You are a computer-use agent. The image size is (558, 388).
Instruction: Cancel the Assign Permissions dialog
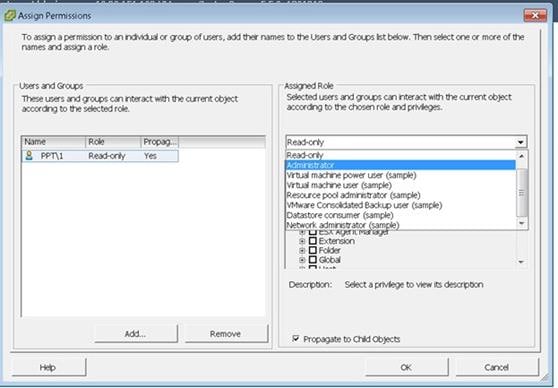(x=497, y=367)
